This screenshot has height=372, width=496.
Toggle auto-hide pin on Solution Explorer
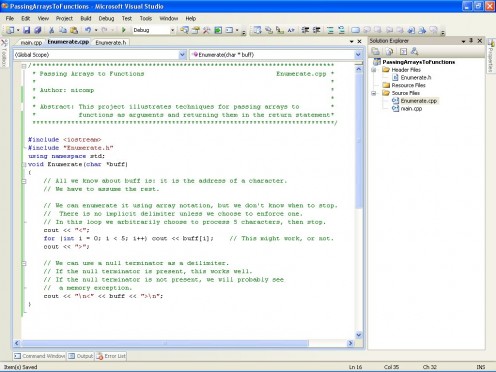pos(471,41)
